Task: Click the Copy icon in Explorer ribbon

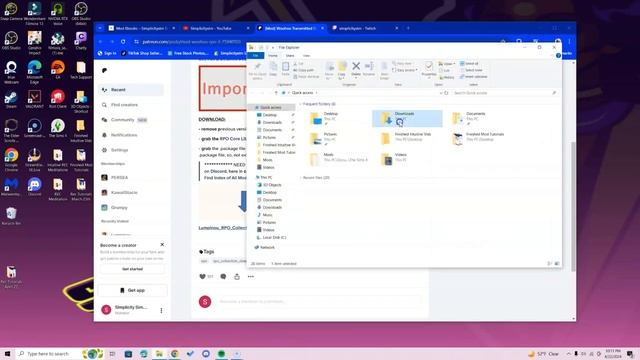Action: (273, 69)
